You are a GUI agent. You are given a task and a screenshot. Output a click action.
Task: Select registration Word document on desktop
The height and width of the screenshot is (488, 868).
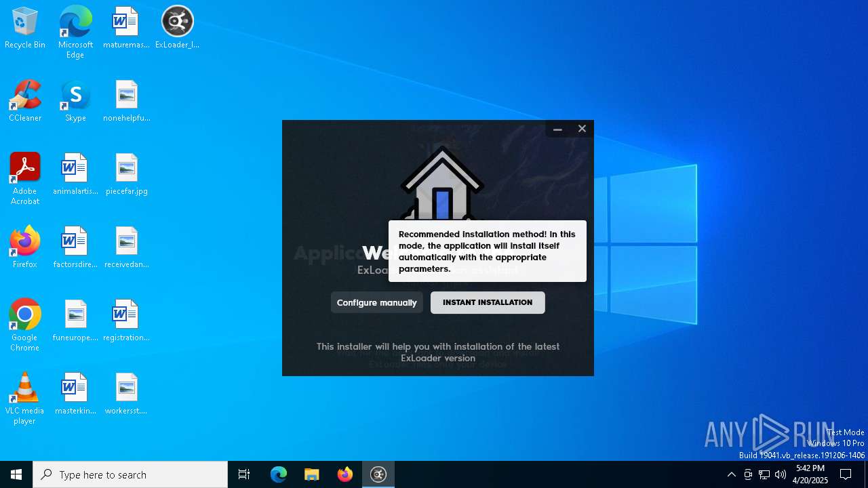click(126, 321)
